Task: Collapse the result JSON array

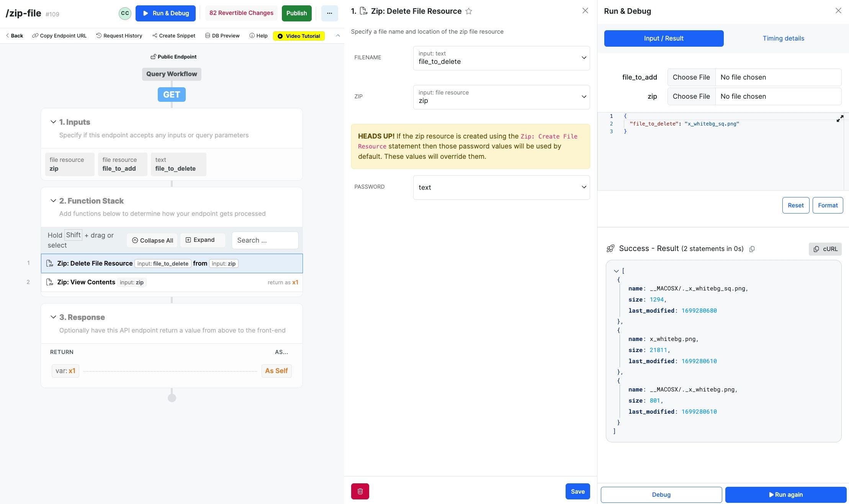Action: [616, 271]
